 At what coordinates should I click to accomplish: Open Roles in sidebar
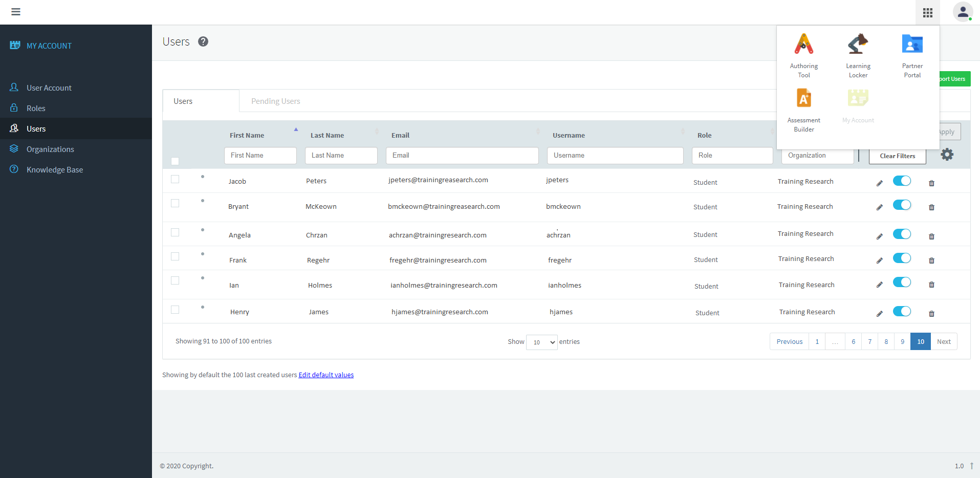[x=36, y=108]
